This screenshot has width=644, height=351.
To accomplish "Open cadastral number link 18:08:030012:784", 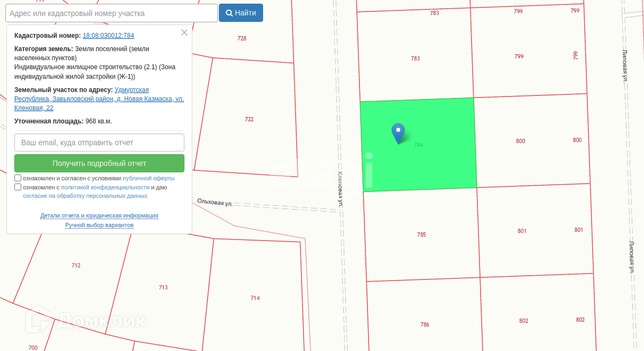I will click(x=108, y=36).
